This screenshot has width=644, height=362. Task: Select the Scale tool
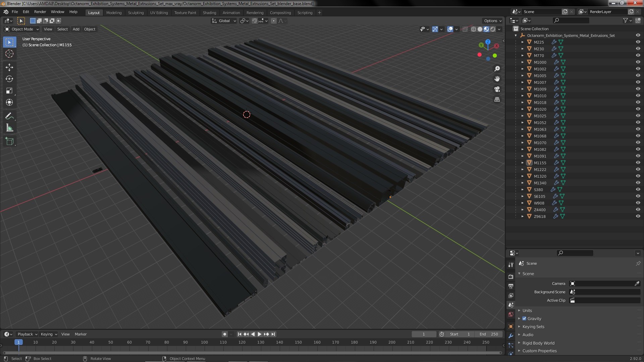pos(9,91)
